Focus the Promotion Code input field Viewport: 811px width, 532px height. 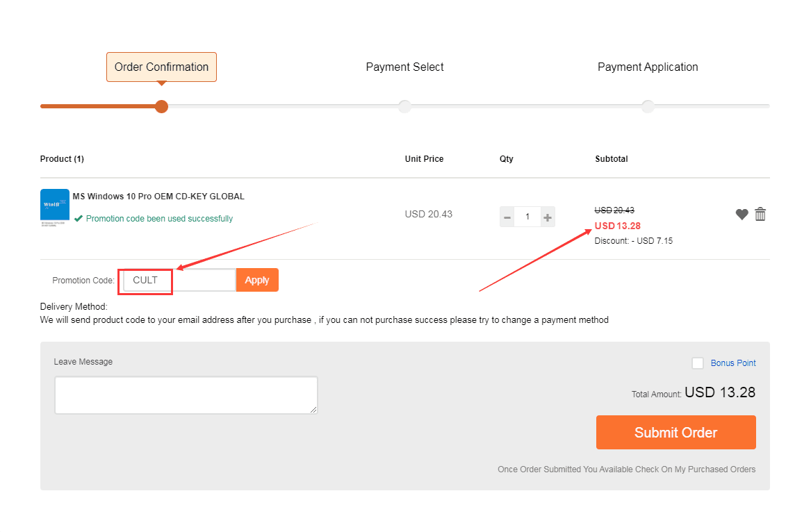pos(179,281)
